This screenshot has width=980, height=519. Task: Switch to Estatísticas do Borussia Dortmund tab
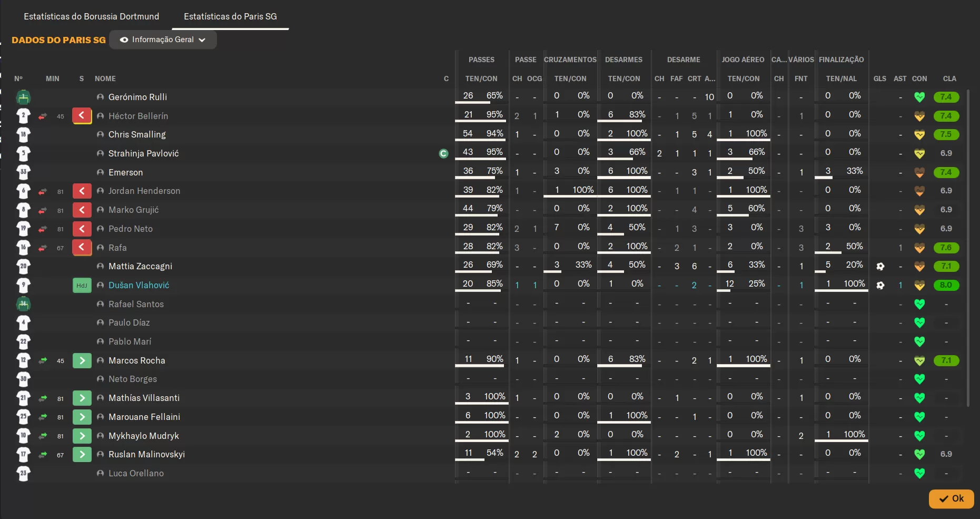[x=91, y=16]
